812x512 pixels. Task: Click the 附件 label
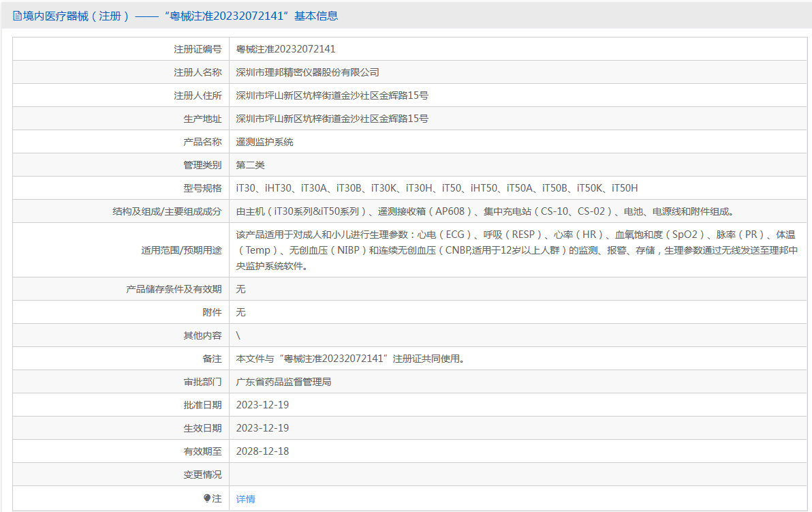coord(212,312)
